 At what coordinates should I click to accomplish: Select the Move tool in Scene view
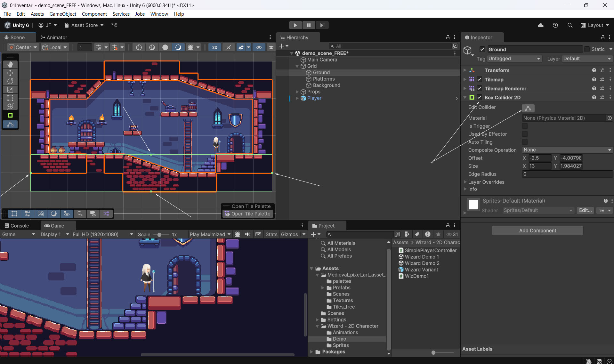click(10, 73)
